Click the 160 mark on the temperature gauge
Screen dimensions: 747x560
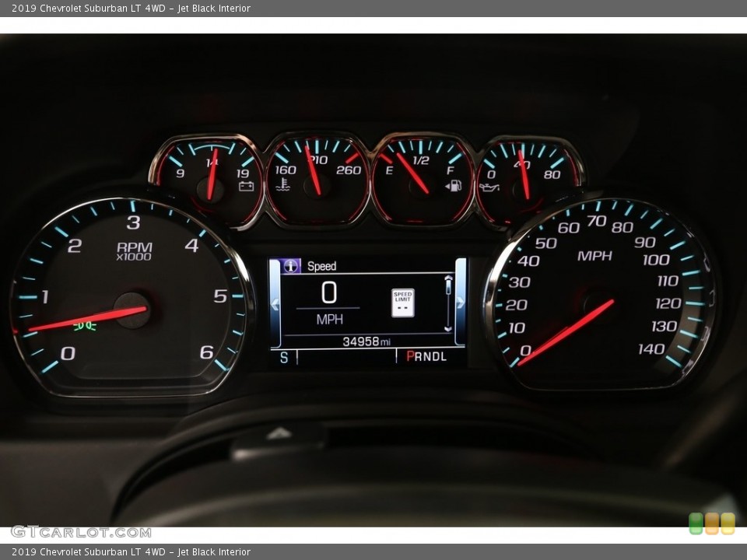point(286,170)
